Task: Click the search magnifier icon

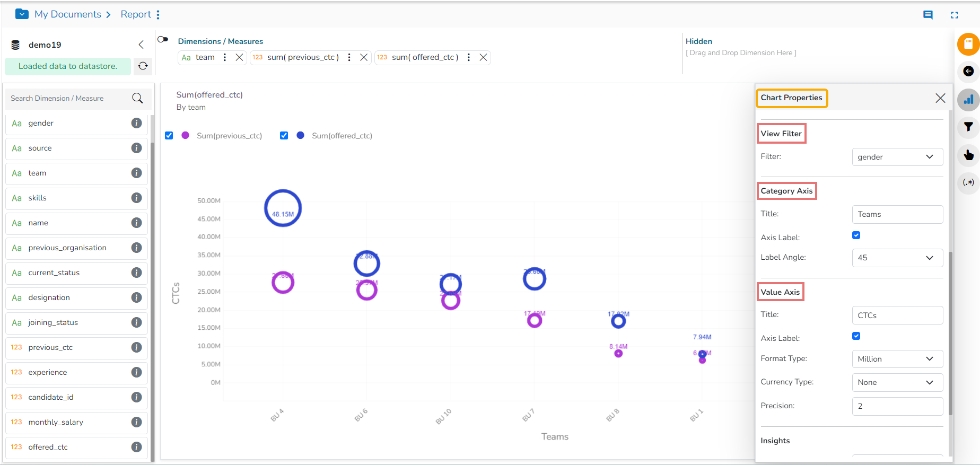Action: point(137,98)
